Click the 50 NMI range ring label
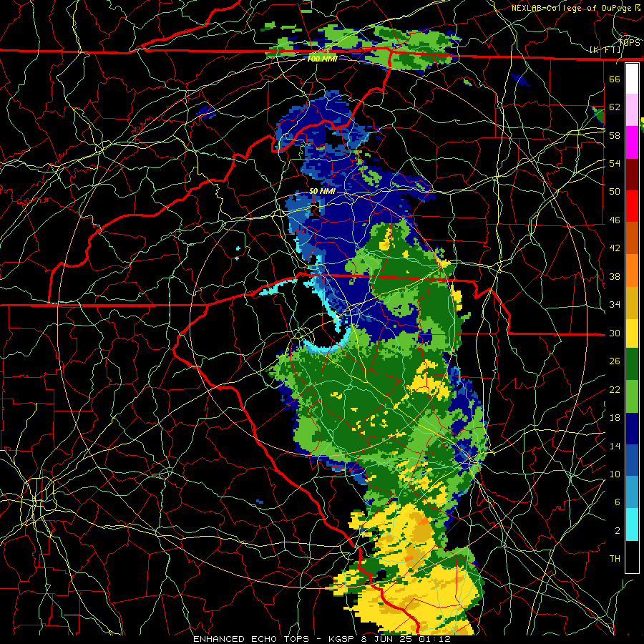644x644 pixels. [x=322, y=191]
